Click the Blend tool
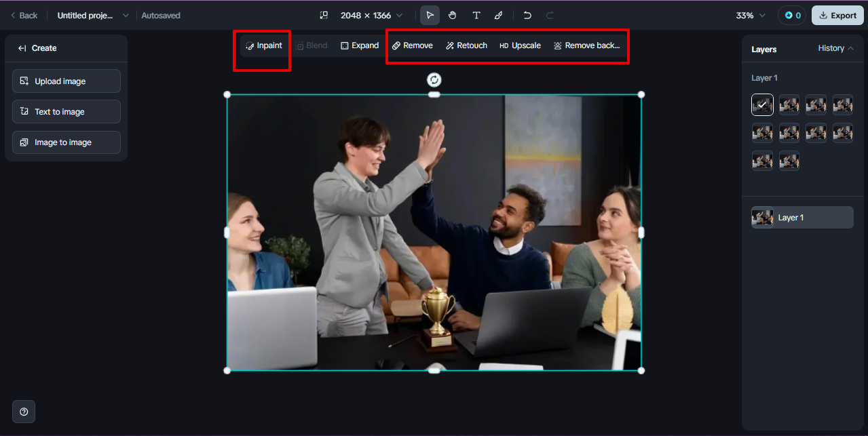 click(312, 45)
